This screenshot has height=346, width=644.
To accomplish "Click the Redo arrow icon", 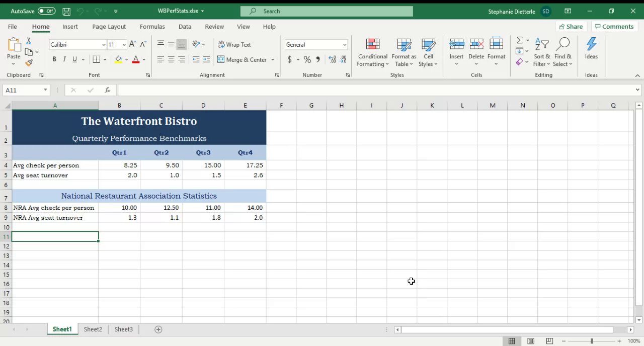I will click(x=99, y=11).
